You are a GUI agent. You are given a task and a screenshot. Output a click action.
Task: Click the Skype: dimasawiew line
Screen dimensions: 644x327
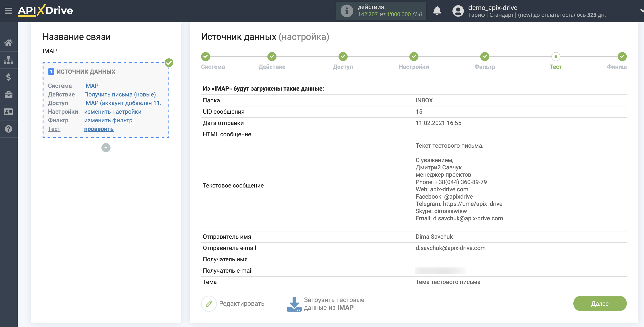[441, 211]
